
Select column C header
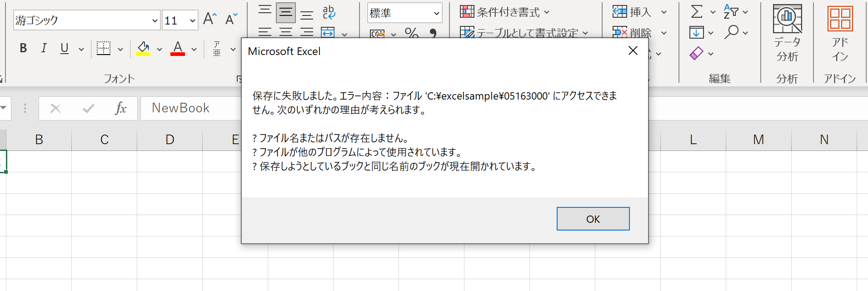tap(105, 140)
